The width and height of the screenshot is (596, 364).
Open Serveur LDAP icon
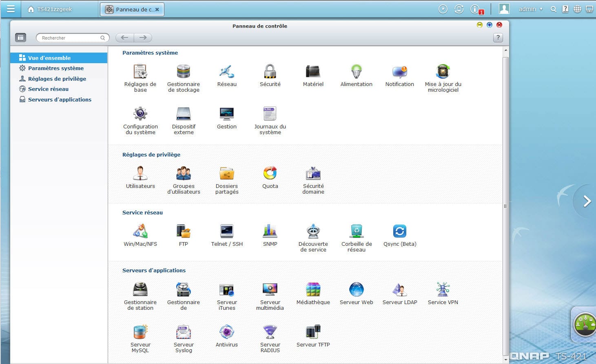tap(400, 289)
